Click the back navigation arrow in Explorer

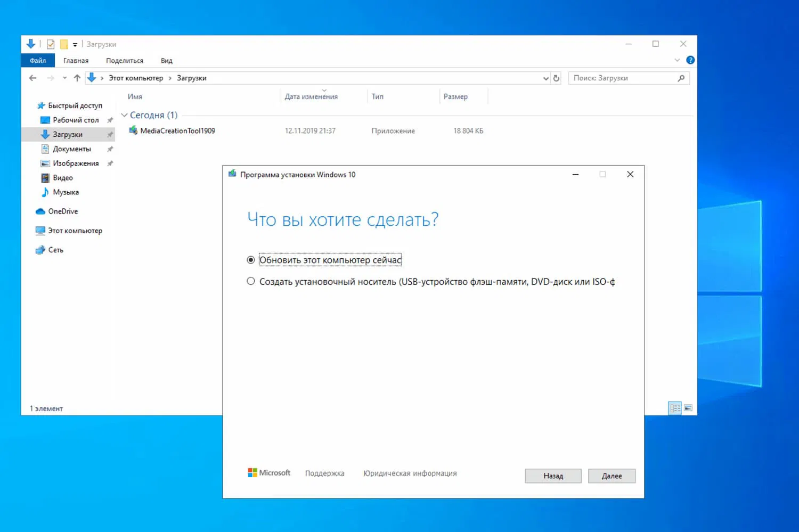(x=32, y=78)
